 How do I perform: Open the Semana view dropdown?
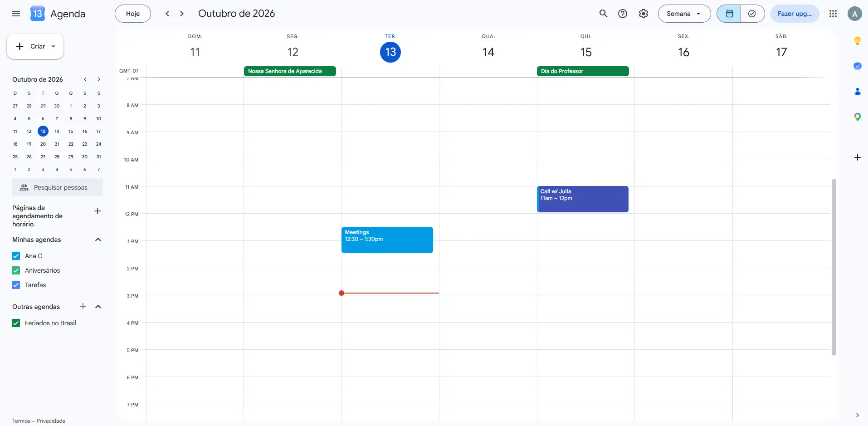coord(684,14)
